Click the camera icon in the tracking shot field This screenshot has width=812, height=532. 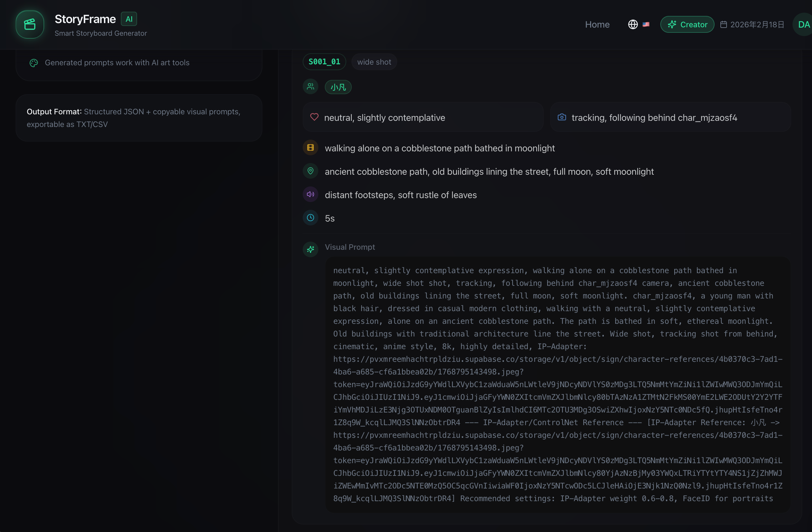562,117
